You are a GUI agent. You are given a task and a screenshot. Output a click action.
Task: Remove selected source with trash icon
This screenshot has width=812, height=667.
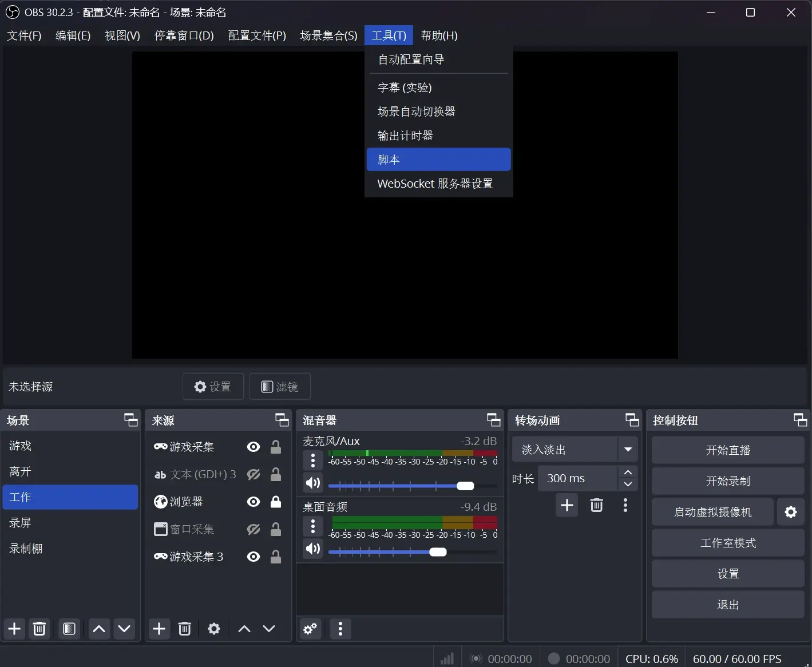[x=184, y=629]
